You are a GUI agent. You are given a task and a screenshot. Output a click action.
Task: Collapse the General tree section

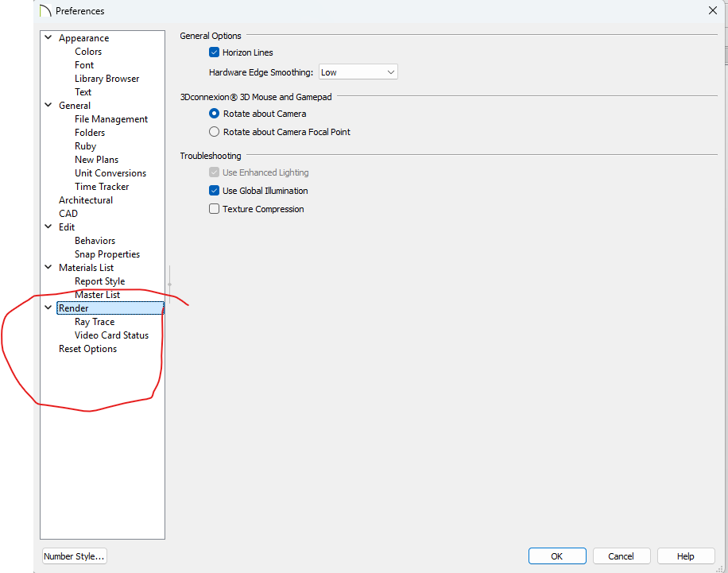click(48, 106)
